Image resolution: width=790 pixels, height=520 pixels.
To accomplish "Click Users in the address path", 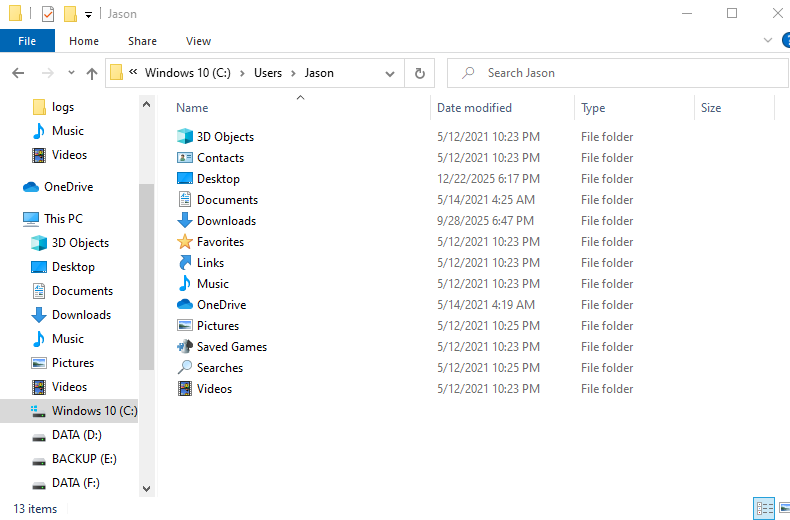I will (x=268, y=73).
